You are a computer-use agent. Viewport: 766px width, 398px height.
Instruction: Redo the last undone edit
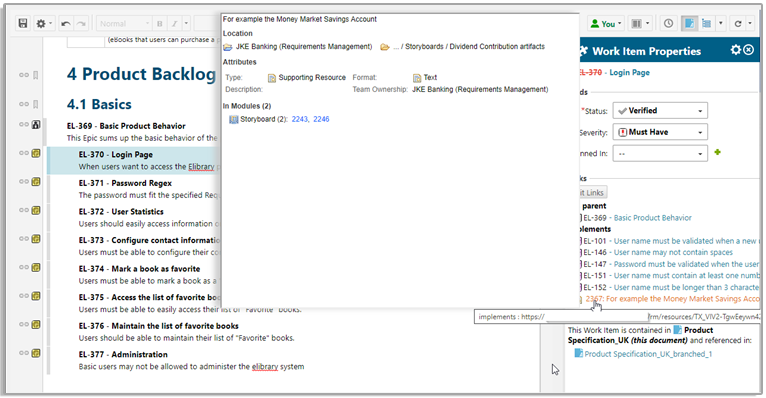point(81,23)
